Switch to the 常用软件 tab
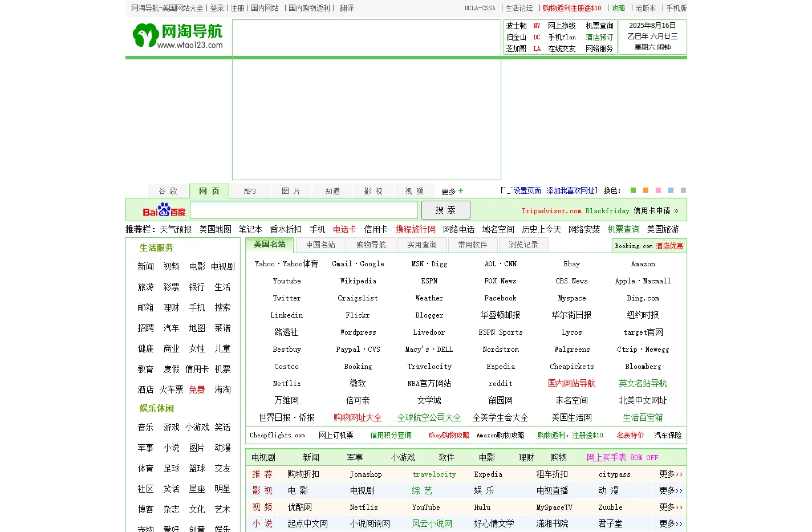 coord(472,245)
